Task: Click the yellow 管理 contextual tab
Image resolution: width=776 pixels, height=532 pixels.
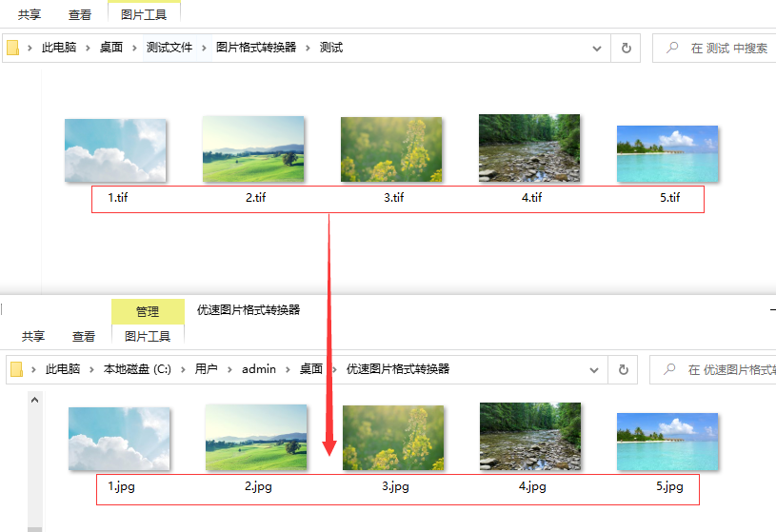Action: coord(148,311)
